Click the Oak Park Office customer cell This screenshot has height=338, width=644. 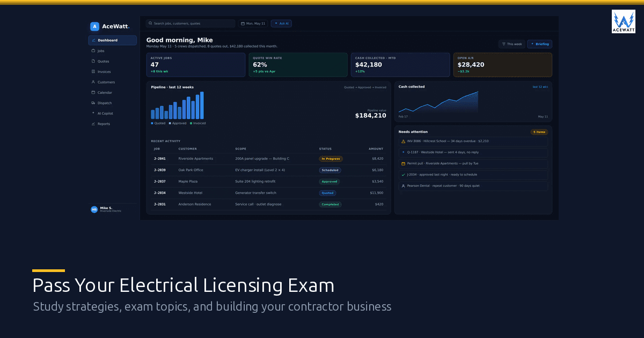[x=191, y=170]
